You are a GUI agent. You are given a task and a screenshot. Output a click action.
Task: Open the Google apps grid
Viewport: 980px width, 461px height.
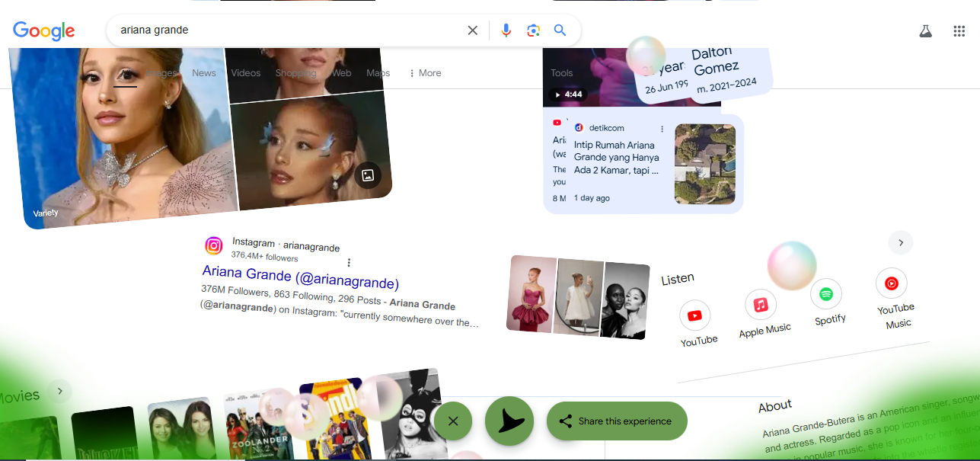[959, 31]
